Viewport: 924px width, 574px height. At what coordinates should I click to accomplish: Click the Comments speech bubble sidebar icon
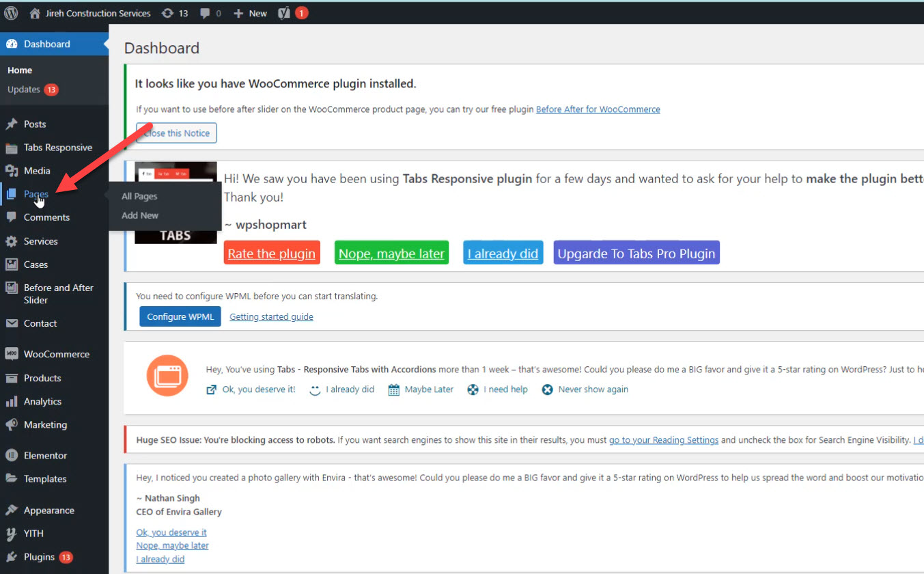point(12,217)
